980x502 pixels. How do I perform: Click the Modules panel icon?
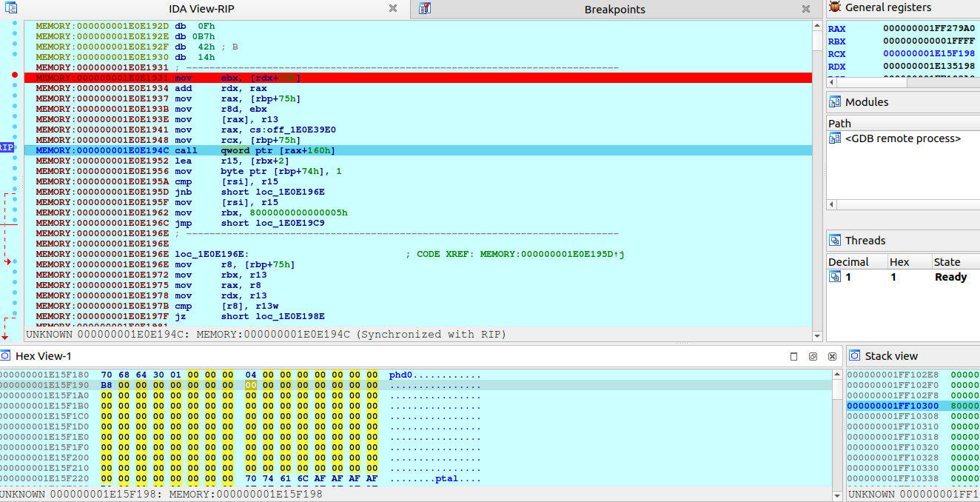pyautogui.click(x=835, y=102)
